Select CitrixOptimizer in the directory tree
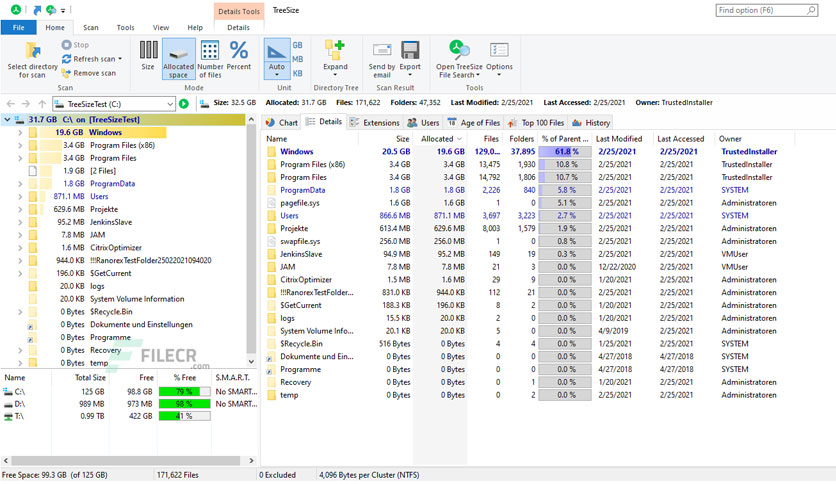This screenshot has height=484, width=836. point(116,248)
